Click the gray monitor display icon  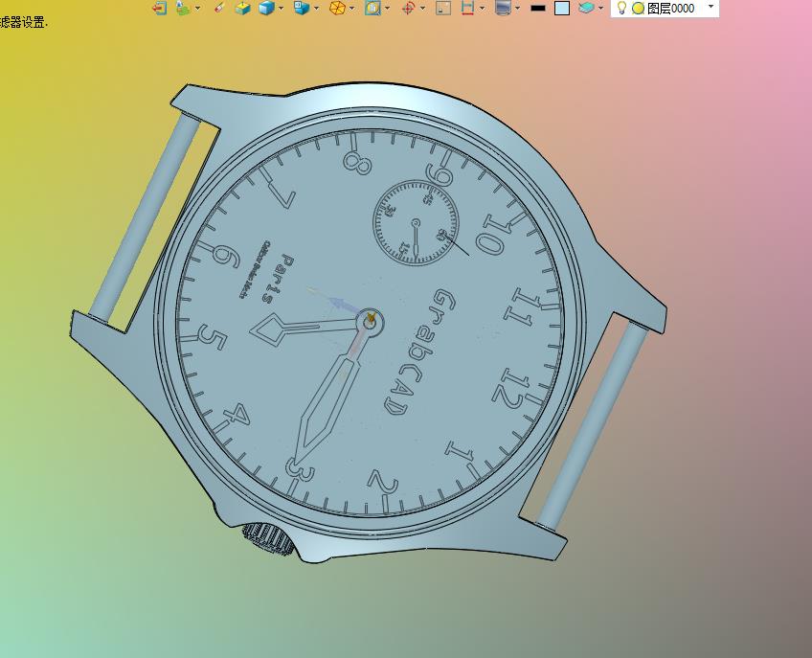pyautogui.click(x=503, y=8)
